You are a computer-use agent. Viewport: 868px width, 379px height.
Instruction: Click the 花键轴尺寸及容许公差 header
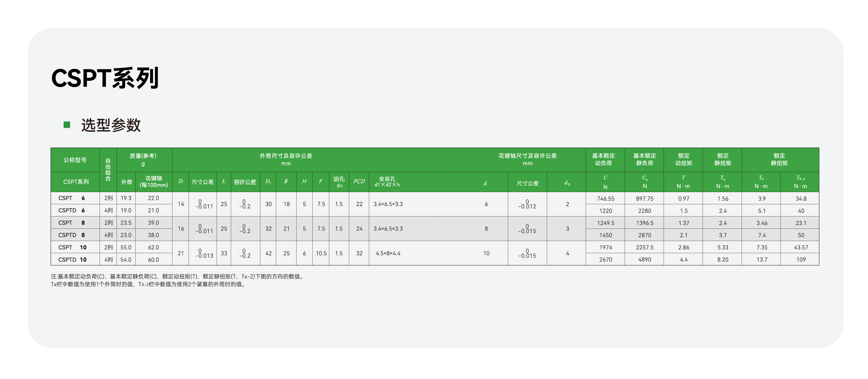527,159
